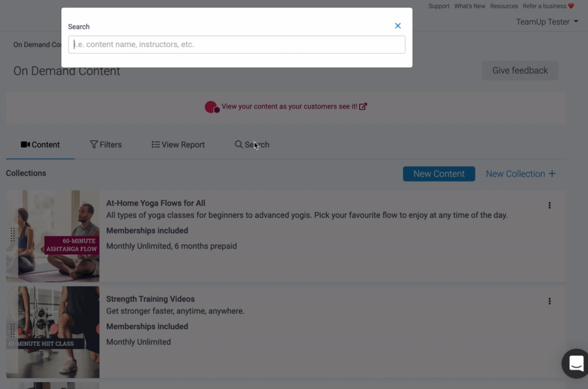
Task: Open the chat support bubble
Action: (576, 363)
